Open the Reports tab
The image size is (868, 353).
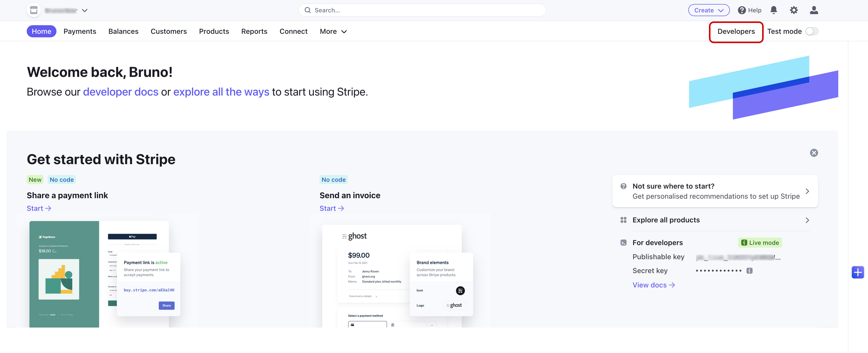click(x=254, y=31)
